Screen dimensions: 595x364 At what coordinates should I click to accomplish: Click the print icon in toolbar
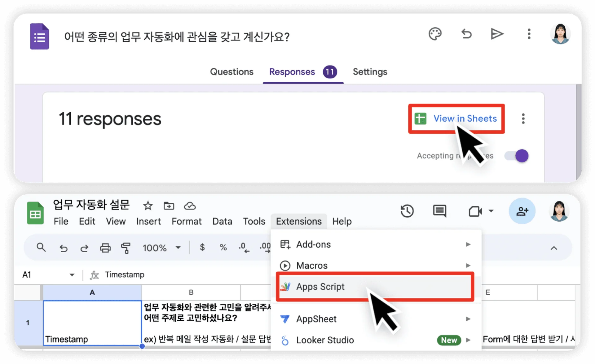pos(105,248)
